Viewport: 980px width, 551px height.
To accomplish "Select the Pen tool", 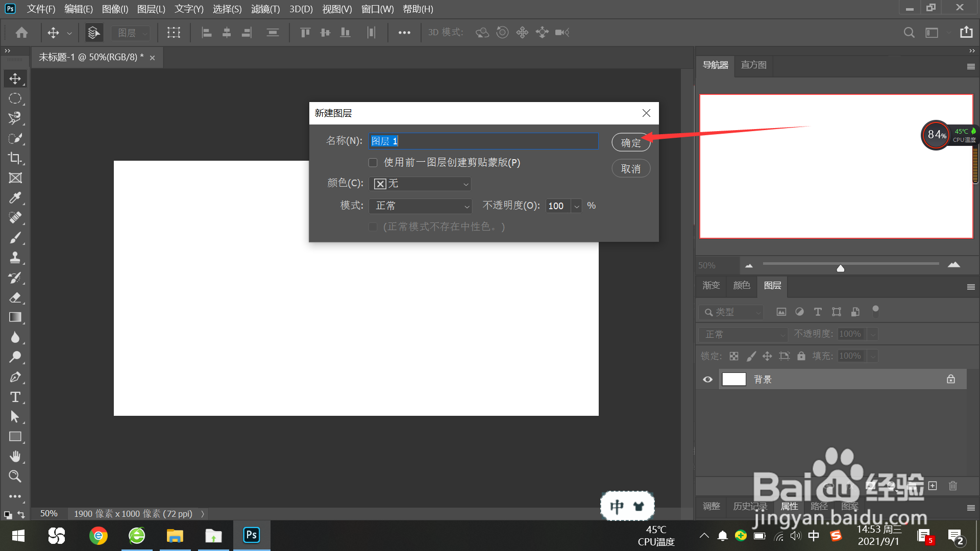I will 15,377.
